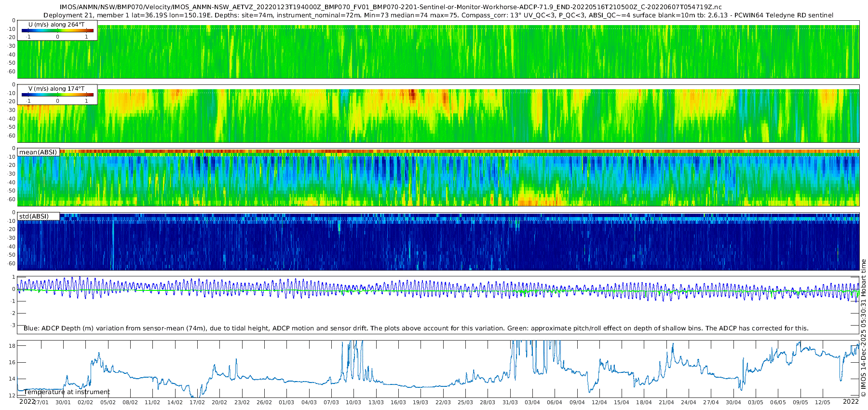Click the 03/05 date tick label

756,402
